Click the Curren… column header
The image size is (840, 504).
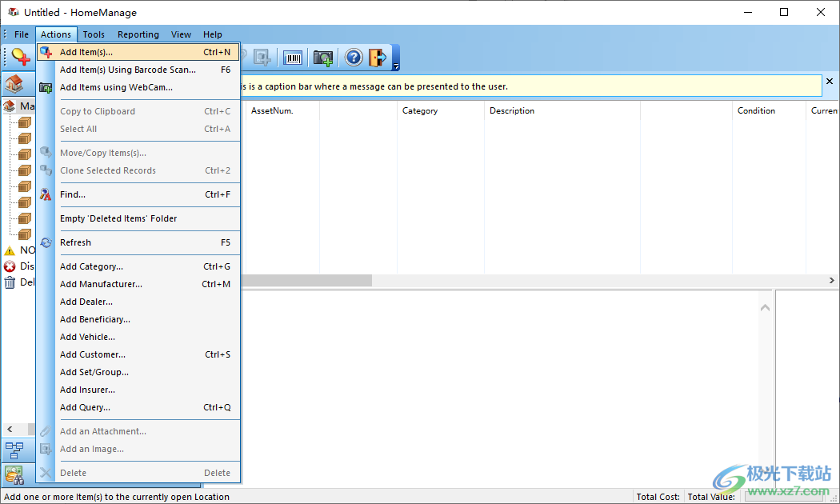[823, 111]
